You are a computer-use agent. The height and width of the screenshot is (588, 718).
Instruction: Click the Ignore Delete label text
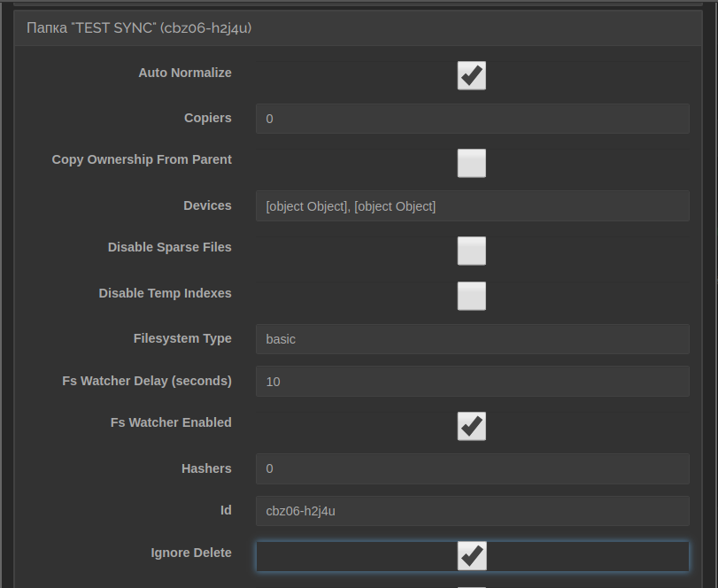(x=191, y=553)
